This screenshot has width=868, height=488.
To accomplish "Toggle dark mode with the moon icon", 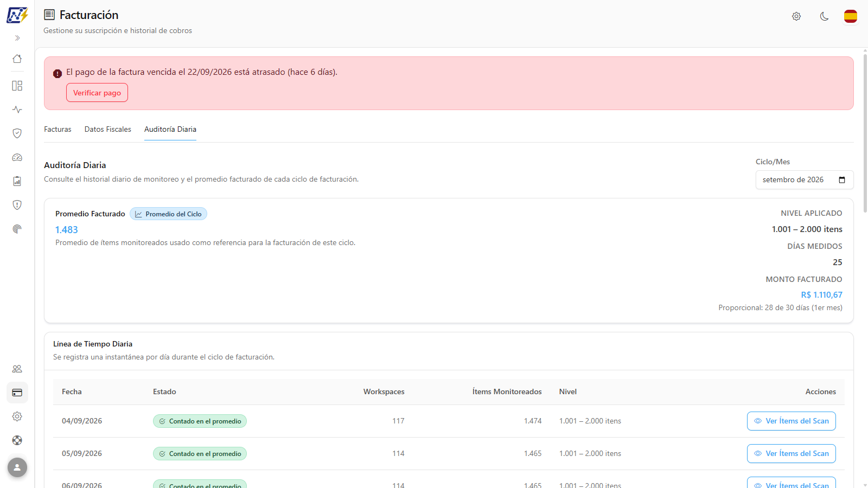I will [824, 16].
